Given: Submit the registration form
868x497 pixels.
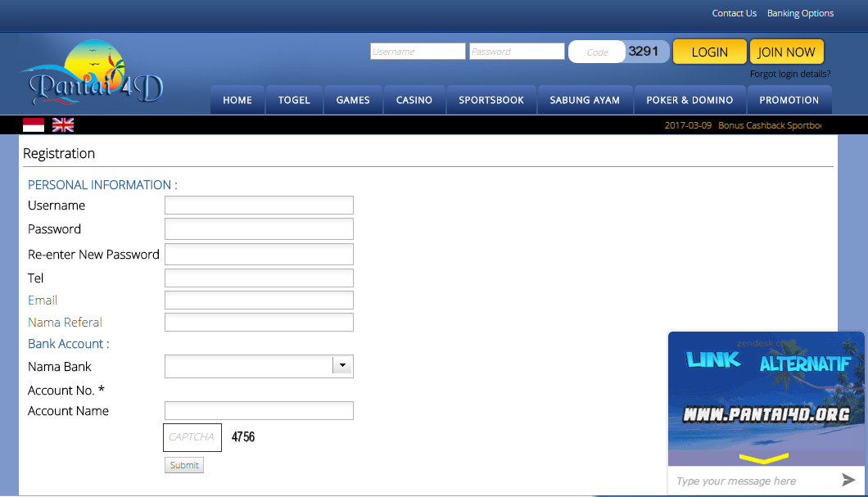Looking at the screenshot, I should tap(184, 465).
